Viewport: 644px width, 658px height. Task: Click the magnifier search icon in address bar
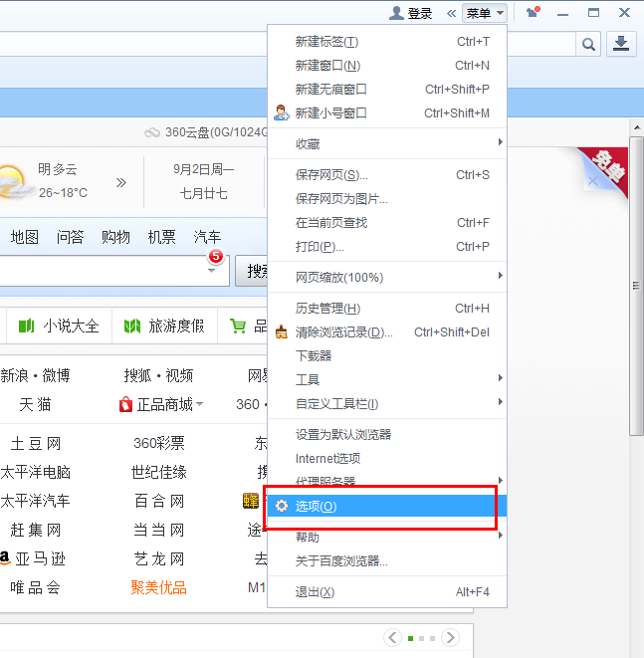coord(589,43)
